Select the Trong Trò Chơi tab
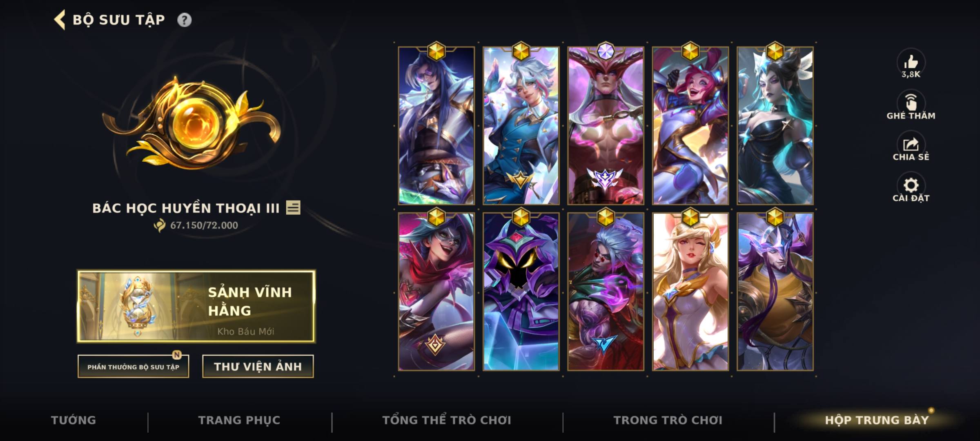The width and height of the screenshot is (980, 441). 668,420
